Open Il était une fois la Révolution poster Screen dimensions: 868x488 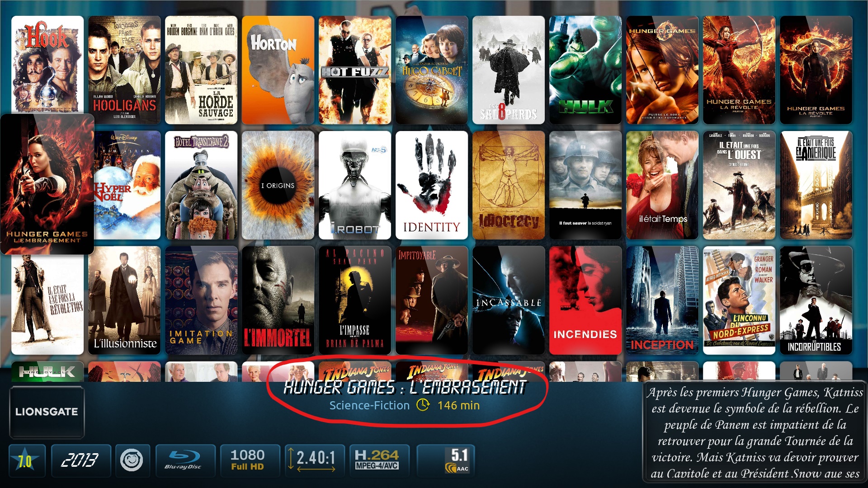47,305
